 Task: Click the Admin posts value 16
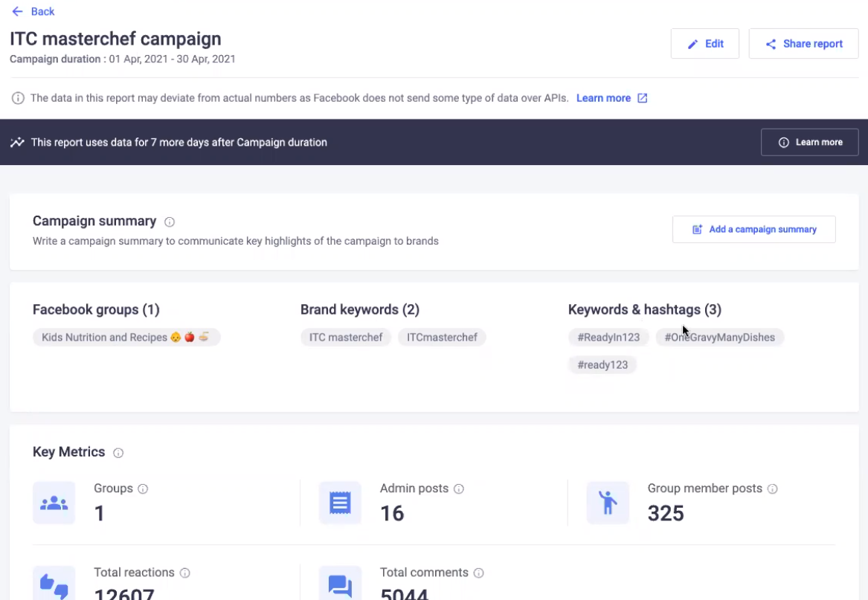(x=392, y=514)
